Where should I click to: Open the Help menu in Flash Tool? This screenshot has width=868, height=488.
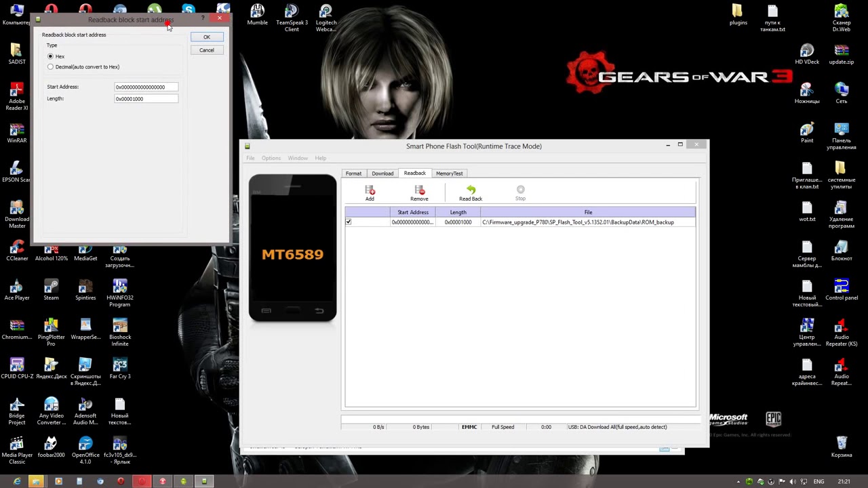(x=321, y=158)
